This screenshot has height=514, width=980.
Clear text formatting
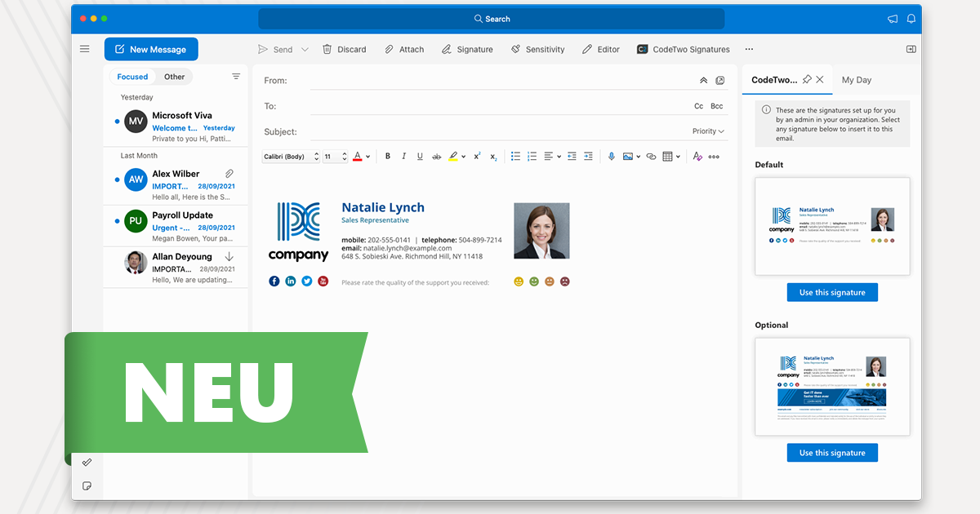697,157
